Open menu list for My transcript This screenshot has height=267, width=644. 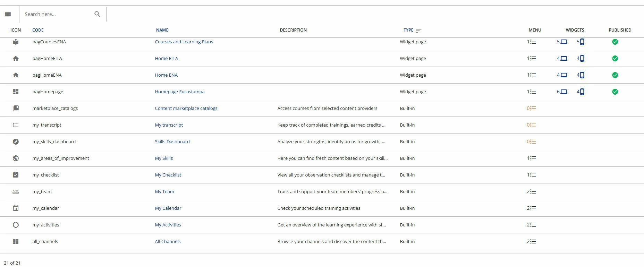531,125
